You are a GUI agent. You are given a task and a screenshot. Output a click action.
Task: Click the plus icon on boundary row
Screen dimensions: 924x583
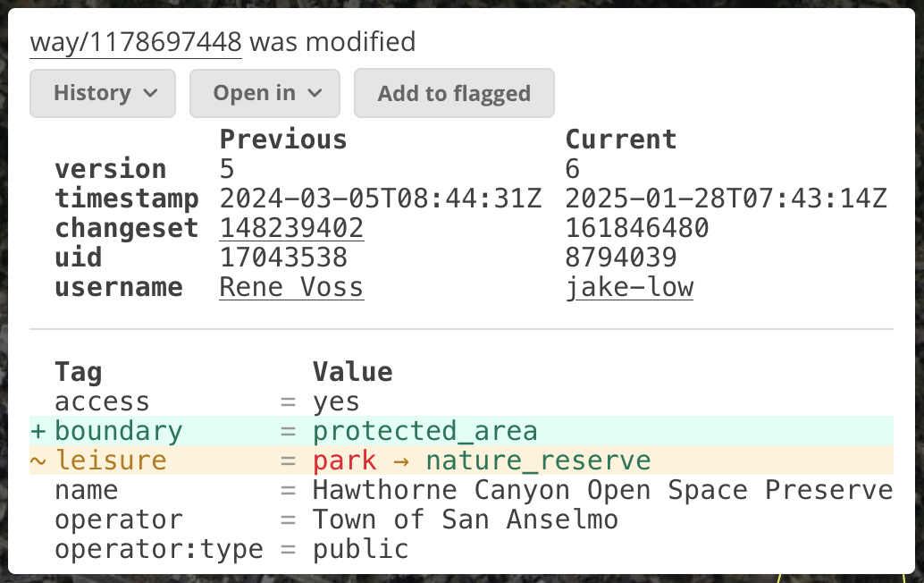point(38,431)
